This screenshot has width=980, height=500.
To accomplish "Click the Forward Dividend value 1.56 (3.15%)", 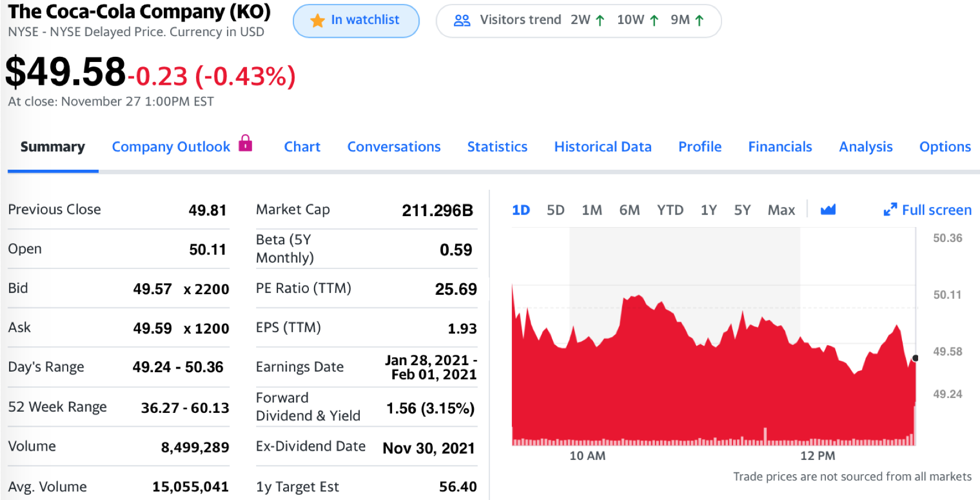I will (430, 408).
